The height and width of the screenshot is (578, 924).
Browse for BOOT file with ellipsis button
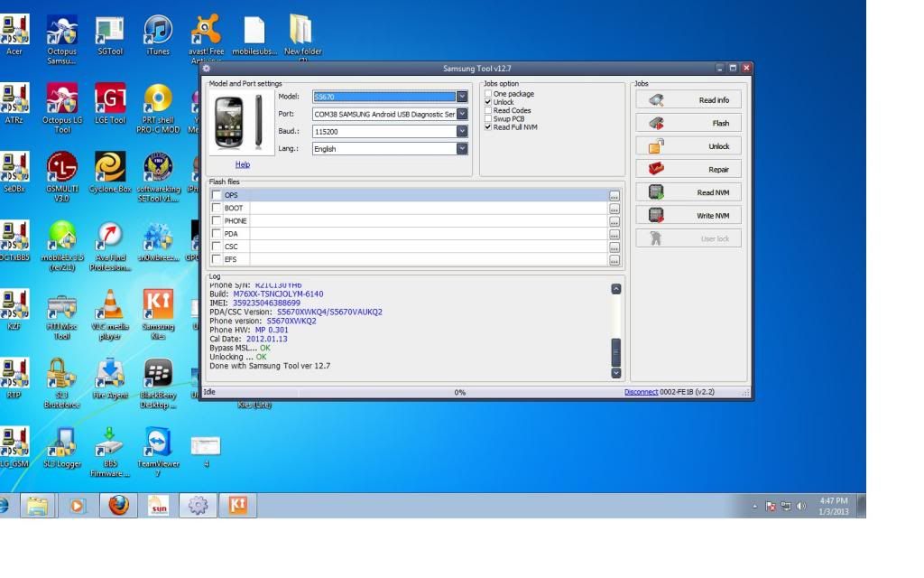(614, 209)
